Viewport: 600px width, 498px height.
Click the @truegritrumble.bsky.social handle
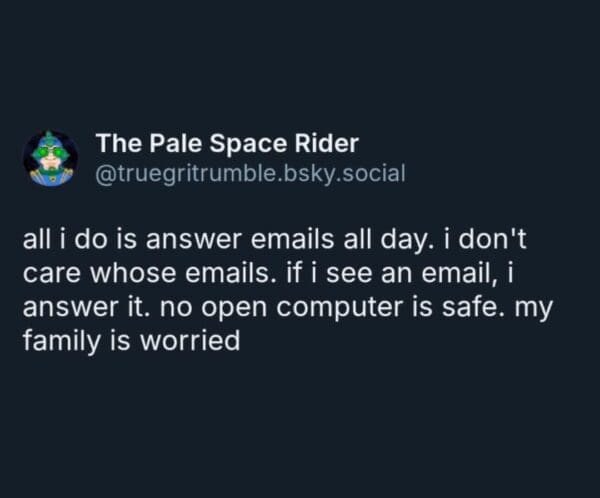coord(250,173)
